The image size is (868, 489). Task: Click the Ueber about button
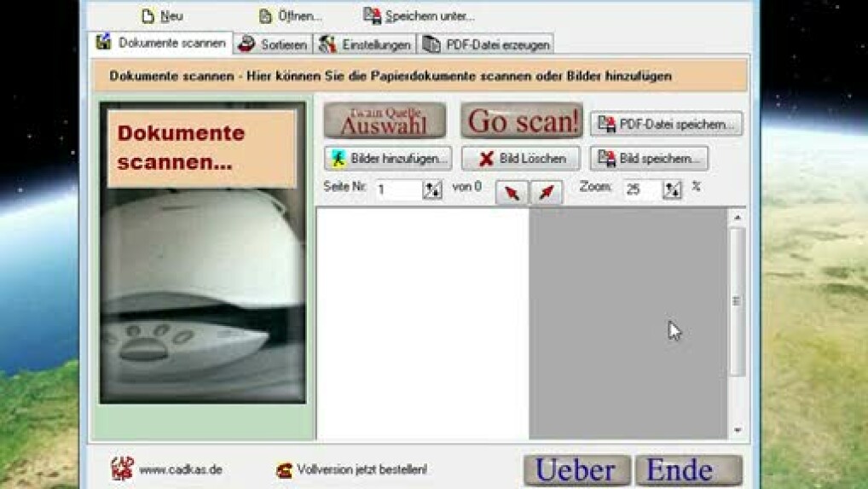click(x=576, y=470)
